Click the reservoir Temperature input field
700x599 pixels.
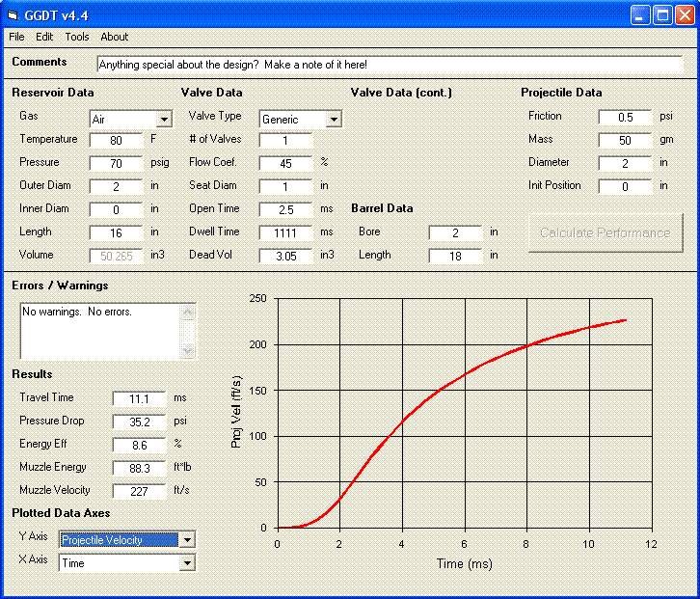click(x=116, y=140)
